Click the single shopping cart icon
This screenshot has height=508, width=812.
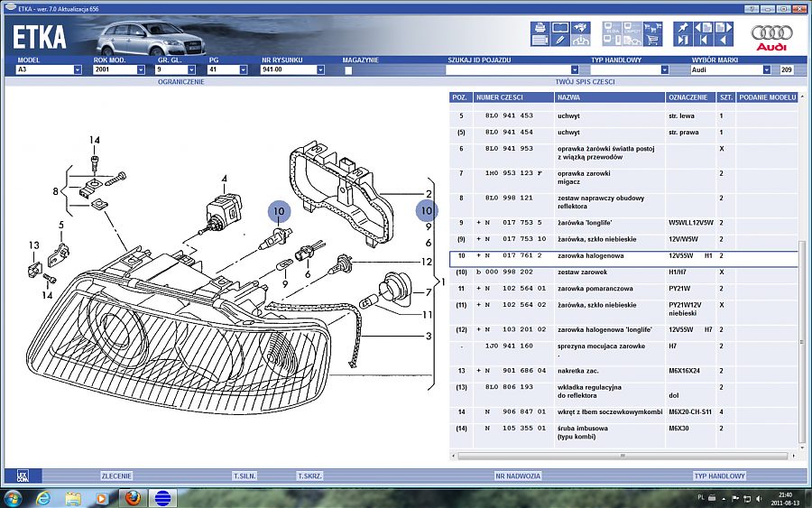652,40
